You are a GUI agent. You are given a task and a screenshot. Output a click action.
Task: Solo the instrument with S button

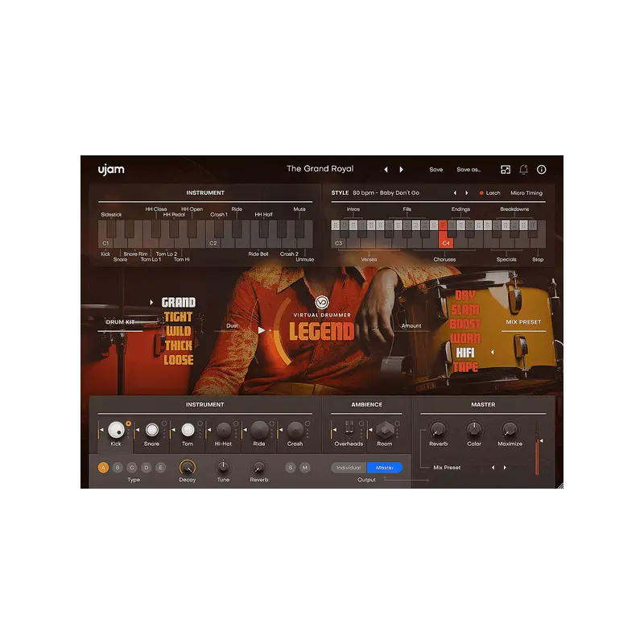tap(291, 468)
